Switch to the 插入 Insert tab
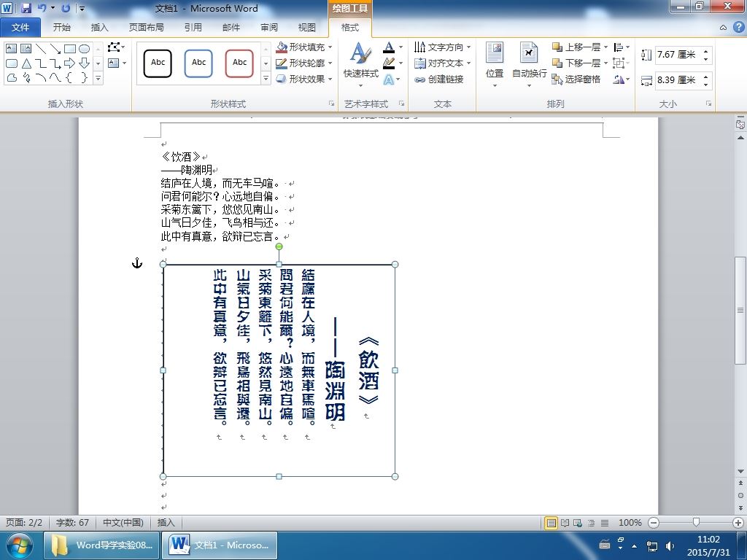Screen dimensions: 747x560 pos(99,28)
